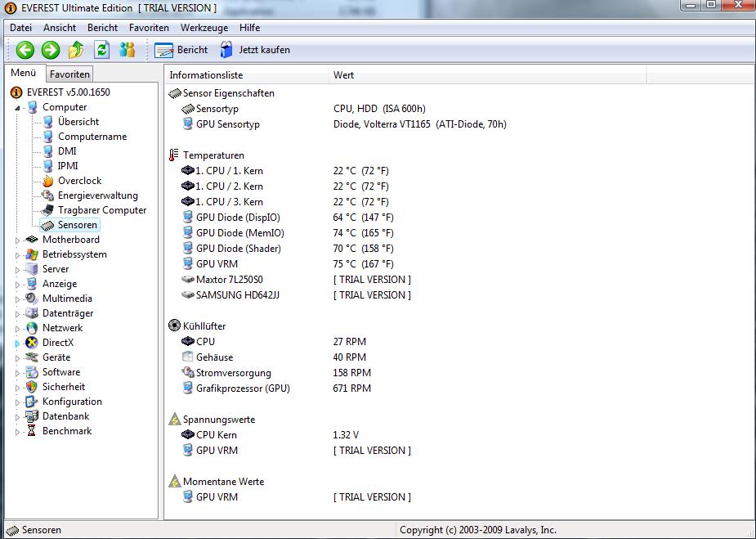Click the Informationsliste column header
This screenshot has height=539, width=756.
point(246,74)
